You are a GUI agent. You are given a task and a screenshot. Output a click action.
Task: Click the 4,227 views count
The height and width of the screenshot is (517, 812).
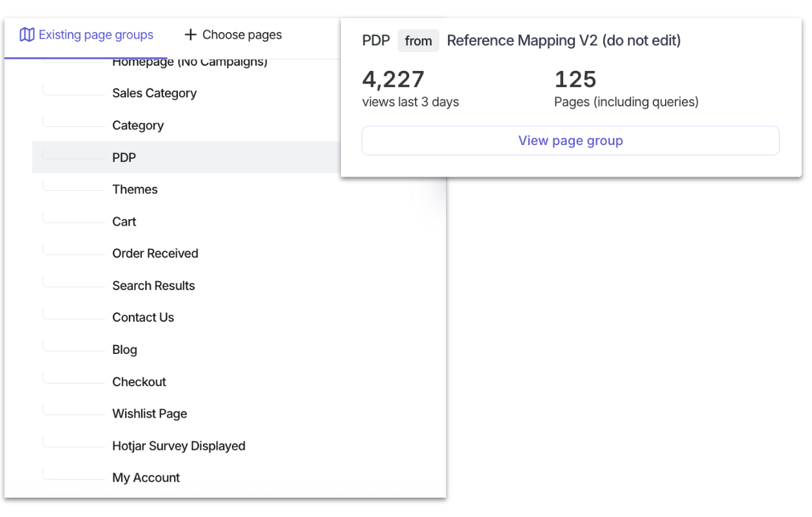pyautogui.click(x=393, y=79)
